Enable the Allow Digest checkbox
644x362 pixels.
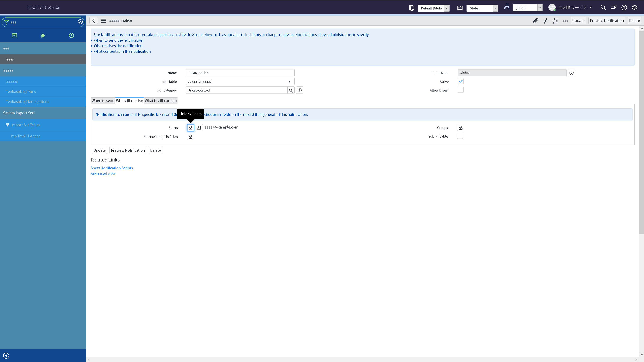tap(460, 90)
